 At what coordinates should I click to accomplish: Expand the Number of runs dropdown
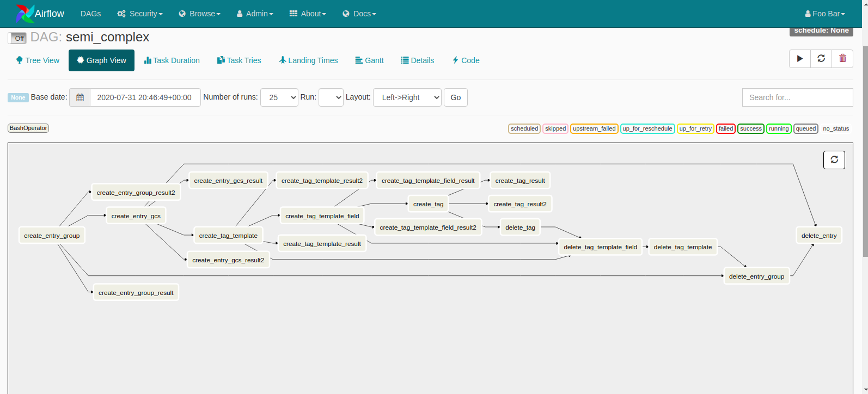point(279,97)
